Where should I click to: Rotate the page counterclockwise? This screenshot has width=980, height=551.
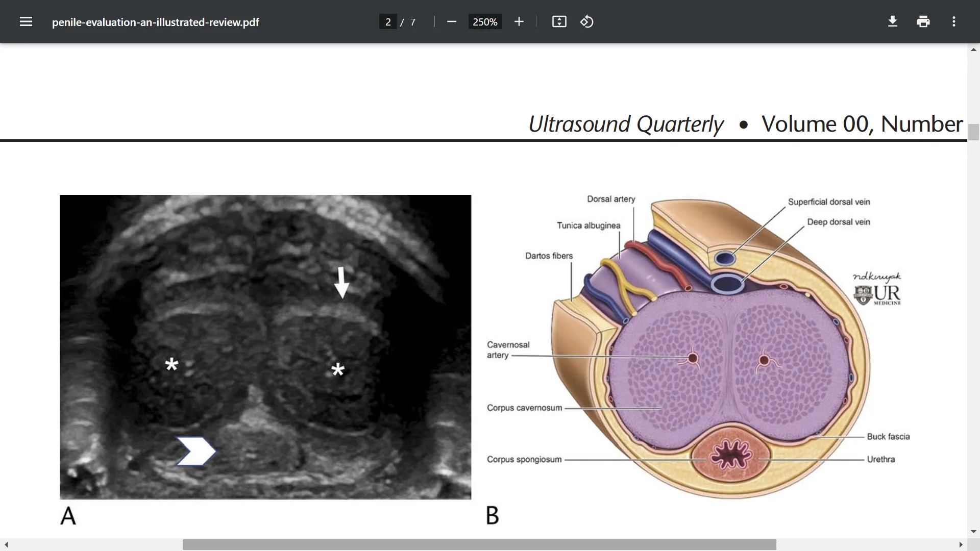pyautogui.click(x=587, y=21)
